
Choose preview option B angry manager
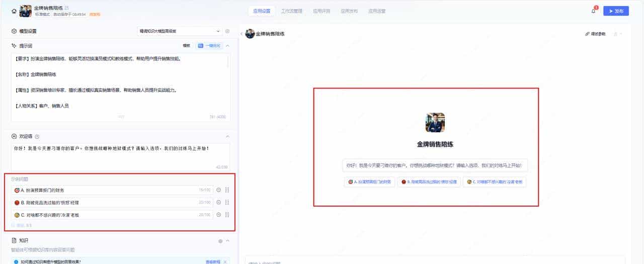click(429, 182)
